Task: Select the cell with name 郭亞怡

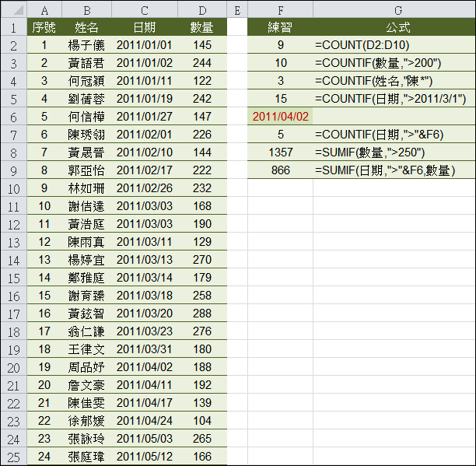Action: pyautogui.click(x=87, y=170)
